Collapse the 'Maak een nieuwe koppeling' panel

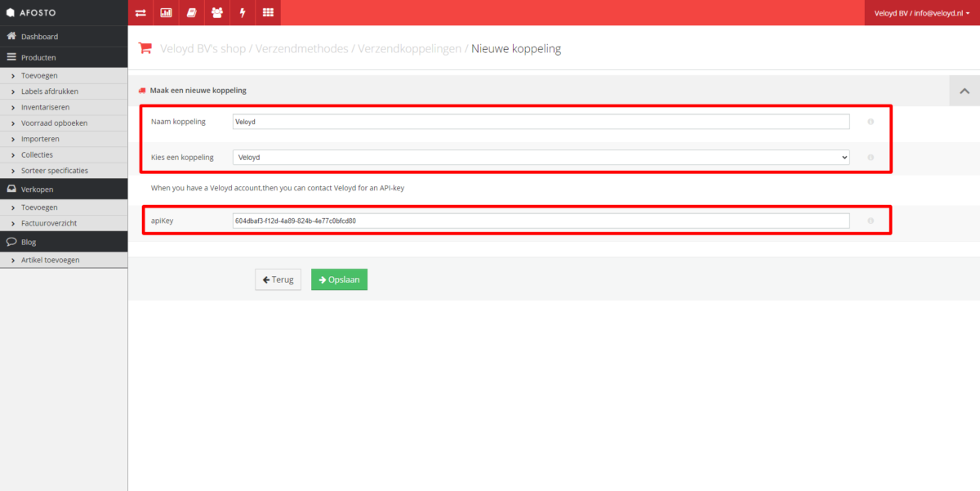point(964,91)
